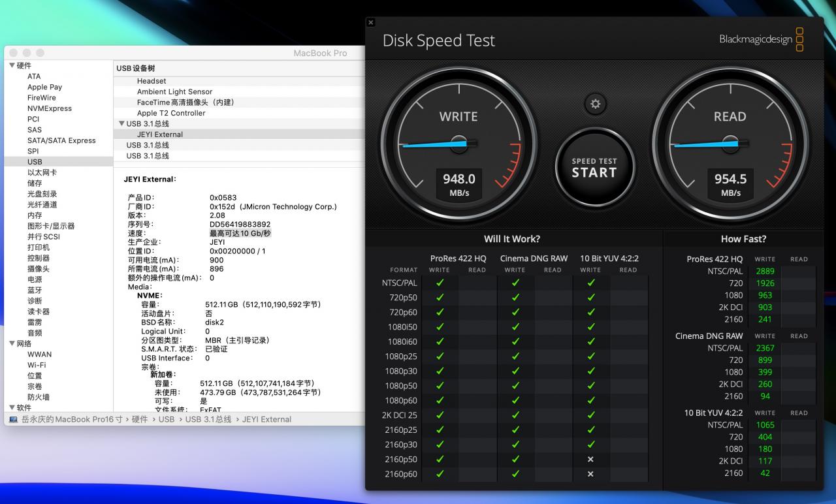Collapse the 硬件 section in sidebar

coord(12,65)
